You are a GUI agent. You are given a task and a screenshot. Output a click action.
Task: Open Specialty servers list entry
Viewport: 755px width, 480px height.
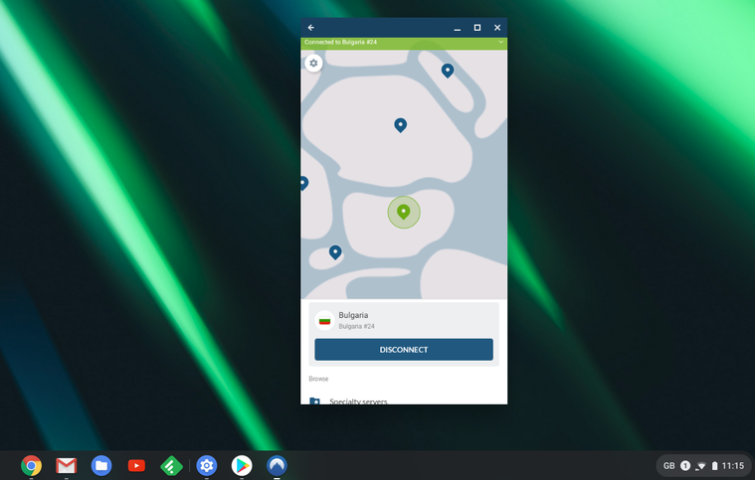(x=404, y=400)
